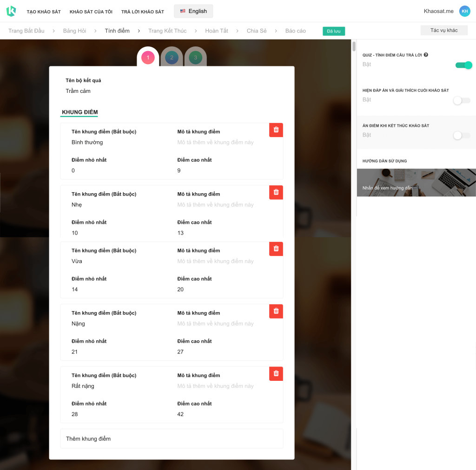Go to Hoàn Tất step
The width and height of the screenshot is (476, 470).
tap(217, 31)
